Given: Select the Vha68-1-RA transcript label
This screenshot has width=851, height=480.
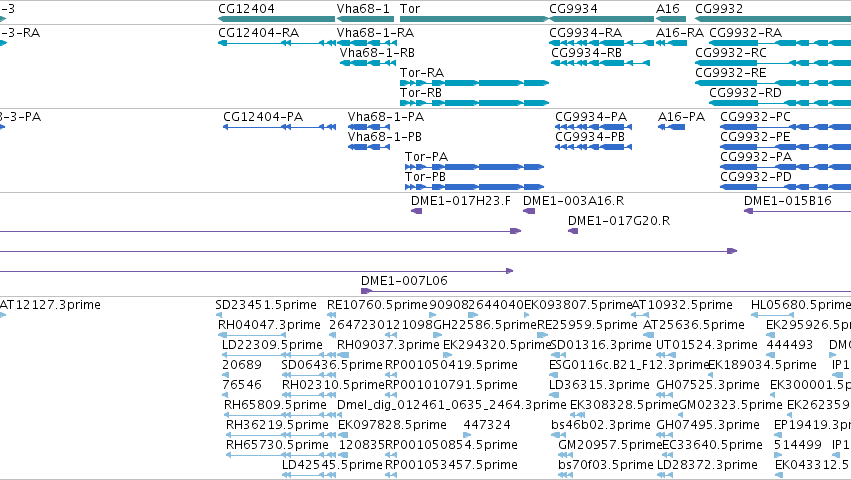Looking at the screenshot, I should 375,33.
